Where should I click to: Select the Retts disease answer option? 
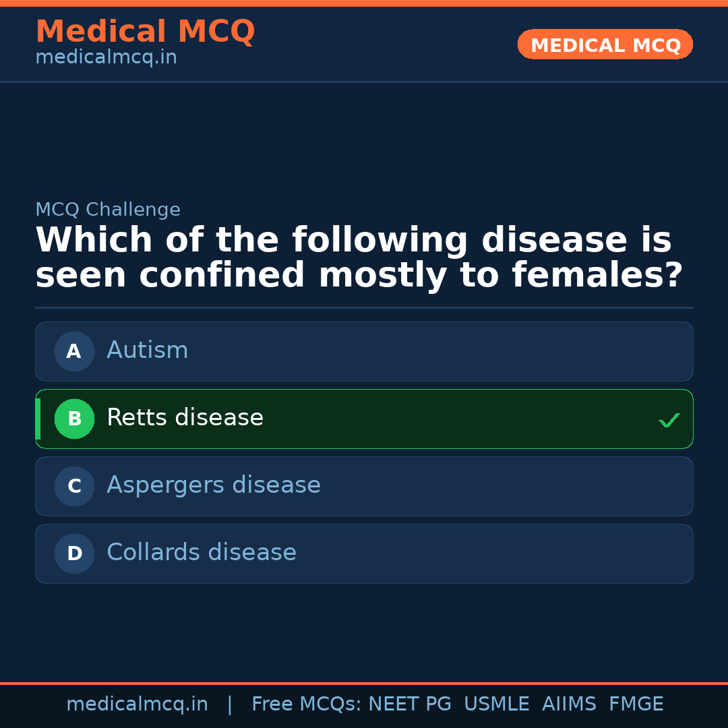point(364,419)
